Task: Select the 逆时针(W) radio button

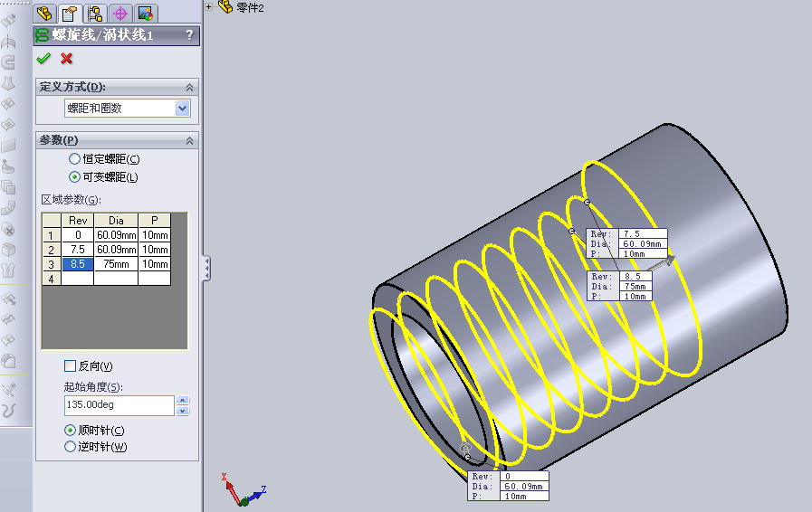Action: (x=70, y=446)
